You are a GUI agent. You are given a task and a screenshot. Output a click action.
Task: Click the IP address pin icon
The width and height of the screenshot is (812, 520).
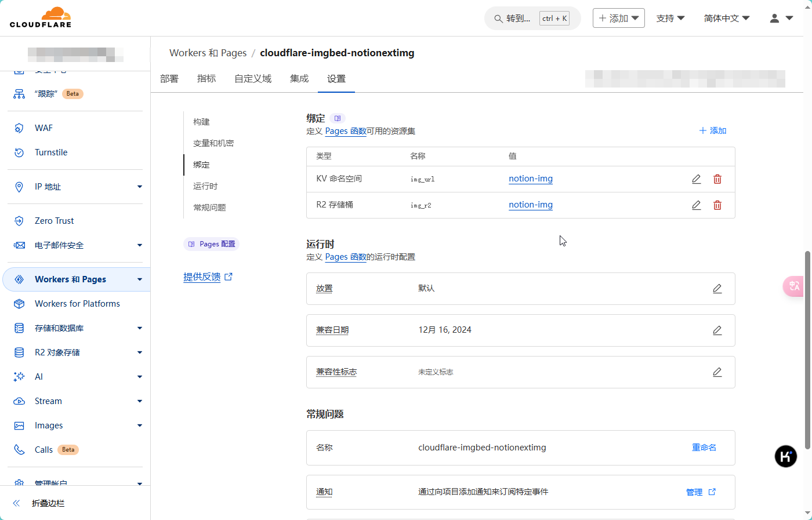(x=19, y=187)
